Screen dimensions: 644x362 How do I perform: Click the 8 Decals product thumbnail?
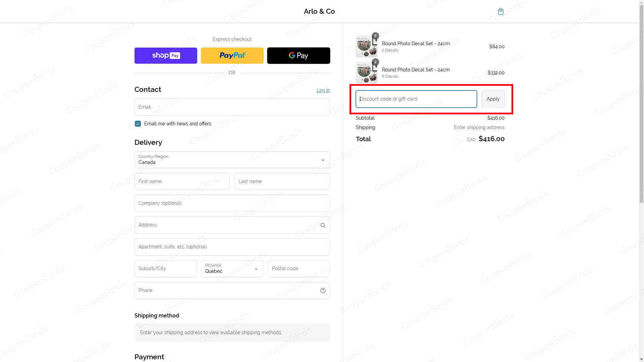366,73
